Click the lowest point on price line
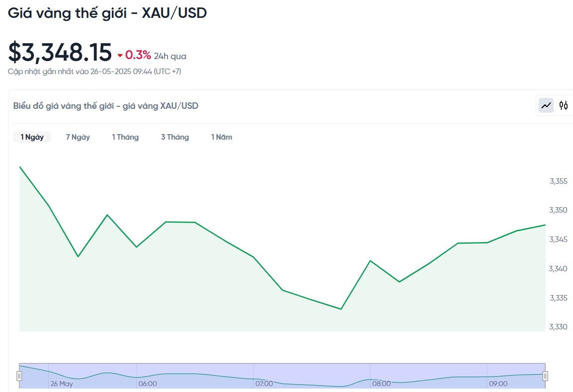The width and height of the screenshot is (573, 392). (341, 309)
